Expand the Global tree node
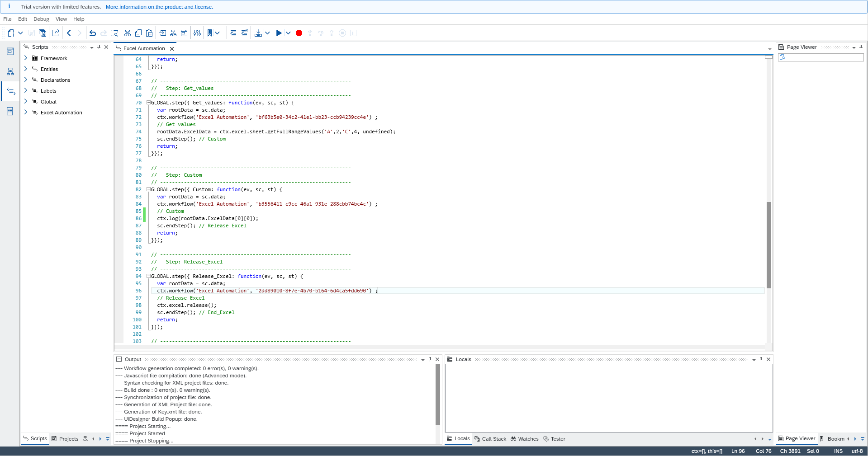The width and height of the screenshot is (868, 456). coord(26,101)
